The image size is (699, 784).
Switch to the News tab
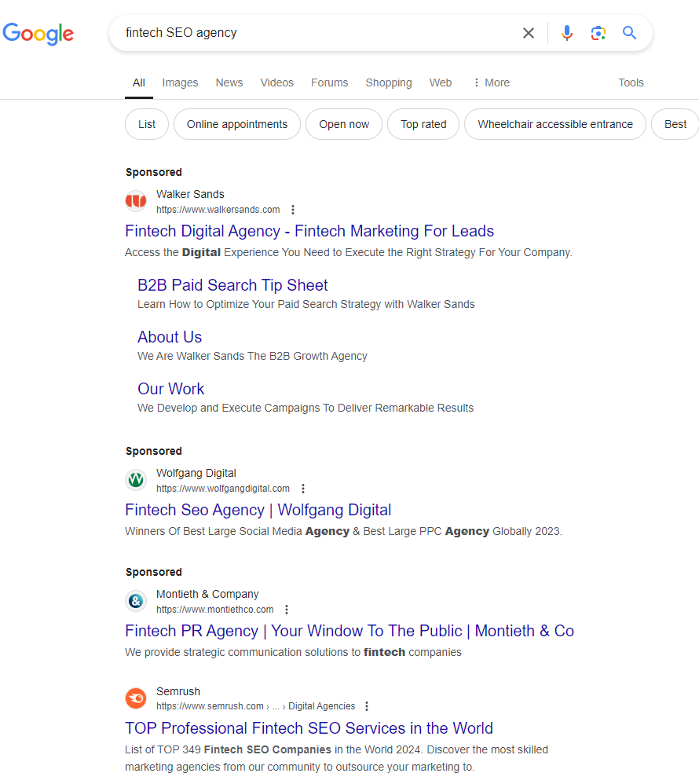click(229, 82)
